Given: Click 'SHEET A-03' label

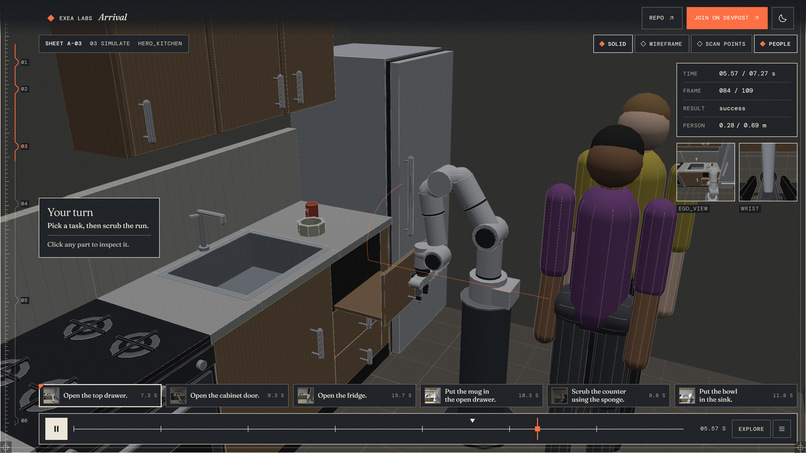Looking at the screenshot, I should click(63, 44).
